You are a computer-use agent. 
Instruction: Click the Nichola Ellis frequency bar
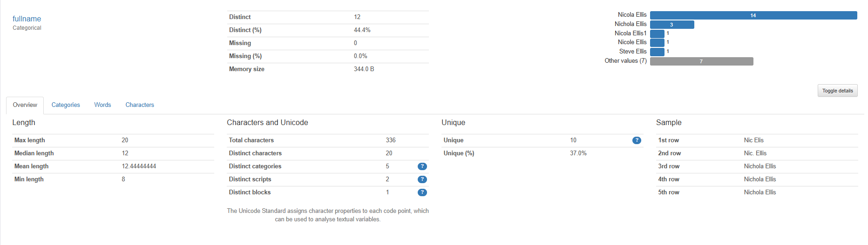(x=672, y=25)
